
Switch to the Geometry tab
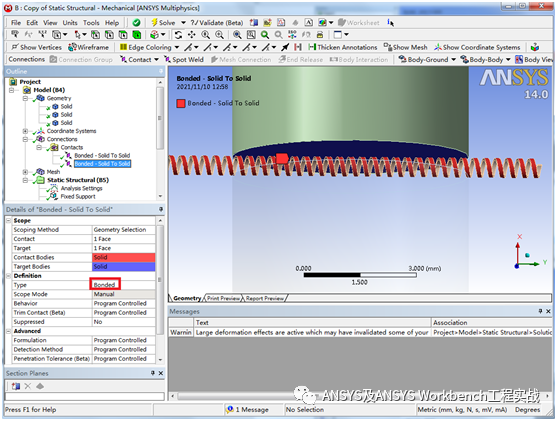[x=187, y=298]
